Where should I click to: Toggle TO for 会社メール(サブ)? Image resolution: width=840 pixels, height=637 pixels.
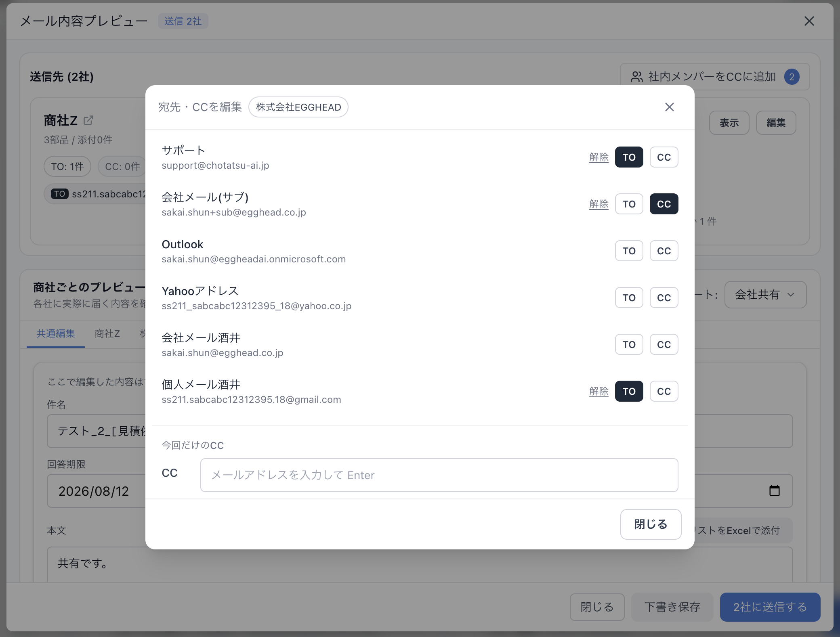(629, 204)
